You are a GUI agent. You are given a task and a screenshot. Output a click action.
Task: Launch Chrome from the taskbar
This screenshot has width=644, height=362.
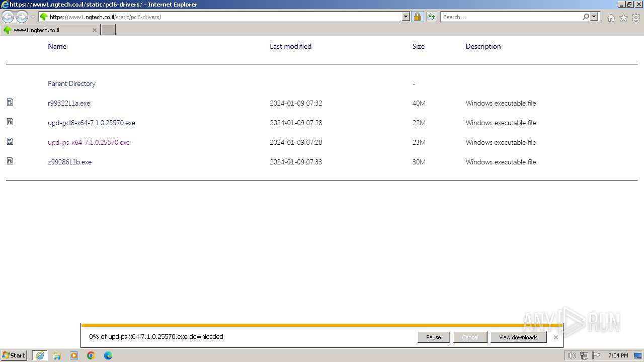91,355
